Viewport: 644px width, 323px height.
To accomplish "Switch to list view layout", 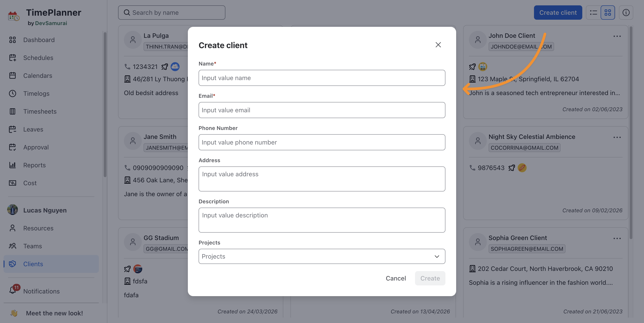I will click(593, 13).
